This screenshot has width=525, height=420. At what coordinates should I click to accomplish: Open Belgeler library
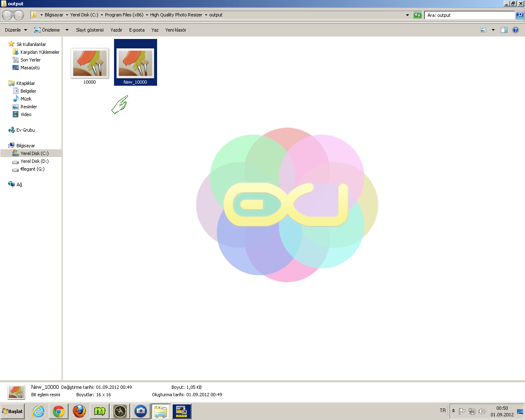pos(28,91)
